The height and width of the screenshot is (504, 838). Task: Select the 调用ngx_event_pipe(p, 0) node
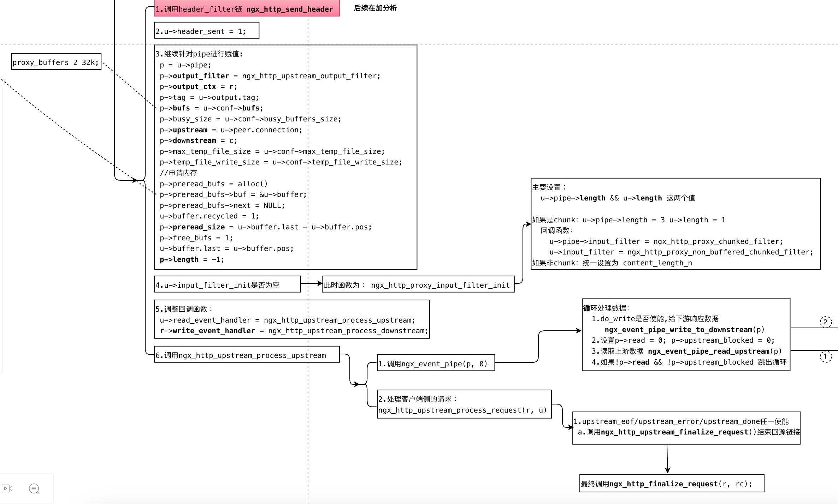pyautogui.click(x=436, y=363)
